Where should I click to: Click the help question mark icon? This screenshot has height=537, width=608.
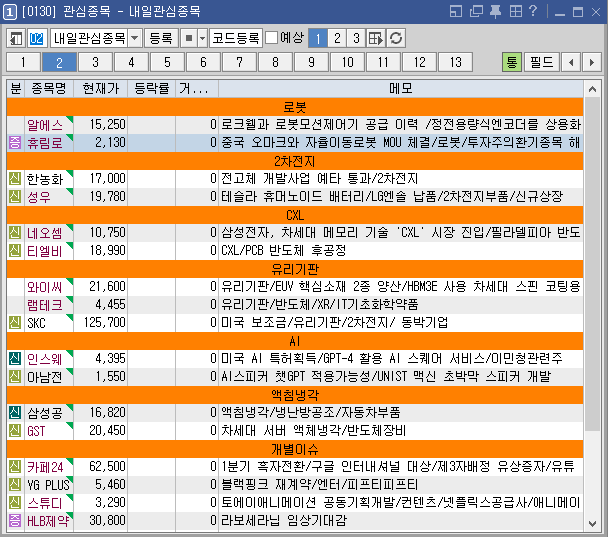click(533, 11)
